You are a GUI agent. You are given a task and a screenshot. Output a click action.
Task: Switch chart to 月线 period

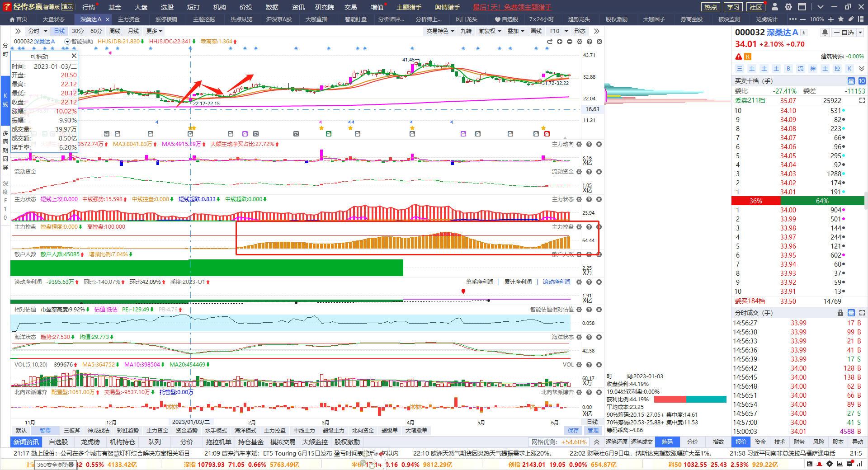(x=133, y=31)
